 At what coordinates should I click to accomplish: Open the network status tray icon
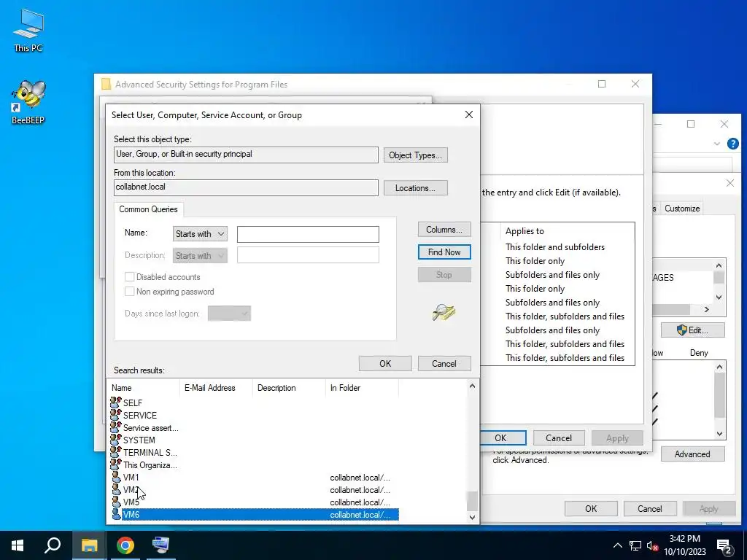[635, 545]
